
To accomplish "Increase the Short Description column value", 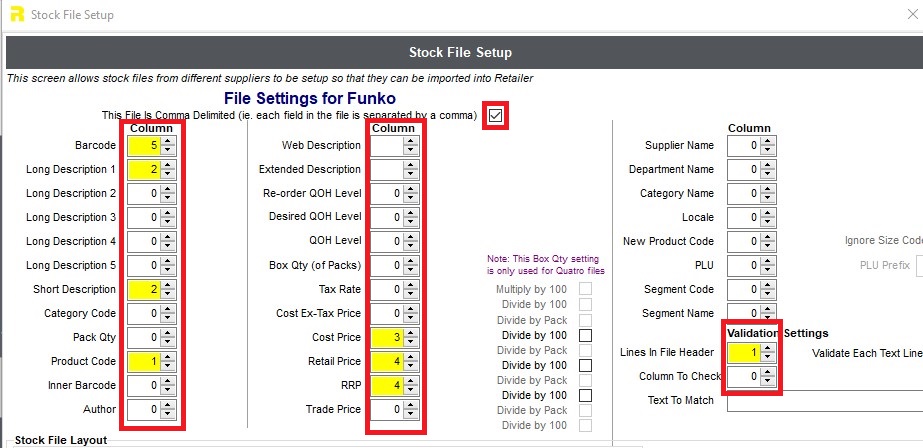I will 168,286.
